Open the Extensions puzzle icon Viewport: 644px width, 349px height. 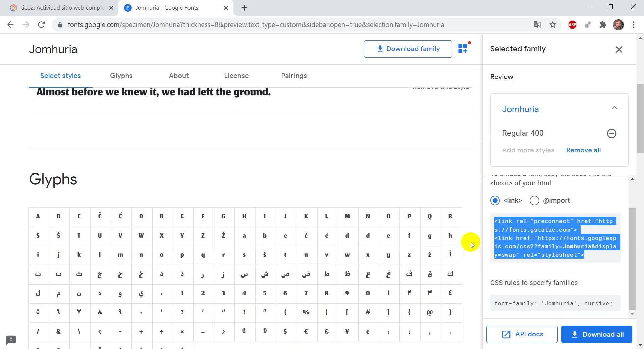tap(603, 24)
